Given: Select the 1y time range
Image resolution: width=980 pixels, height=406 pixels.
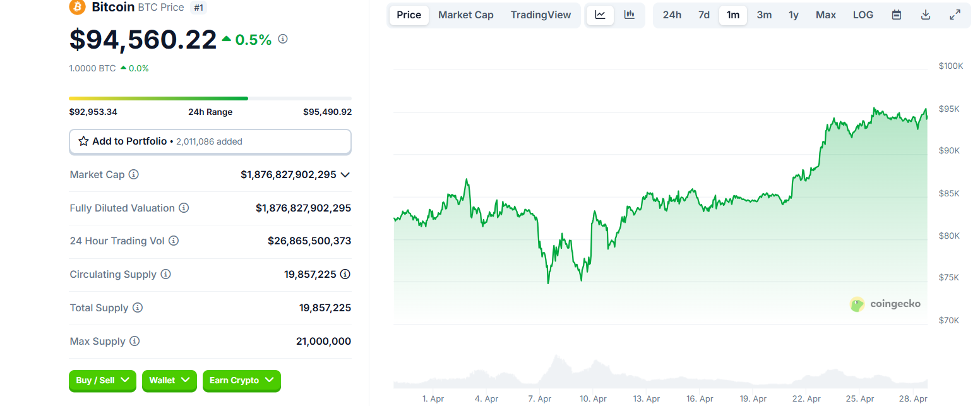Looking at the screenshot, I should (x=794, y=15).
